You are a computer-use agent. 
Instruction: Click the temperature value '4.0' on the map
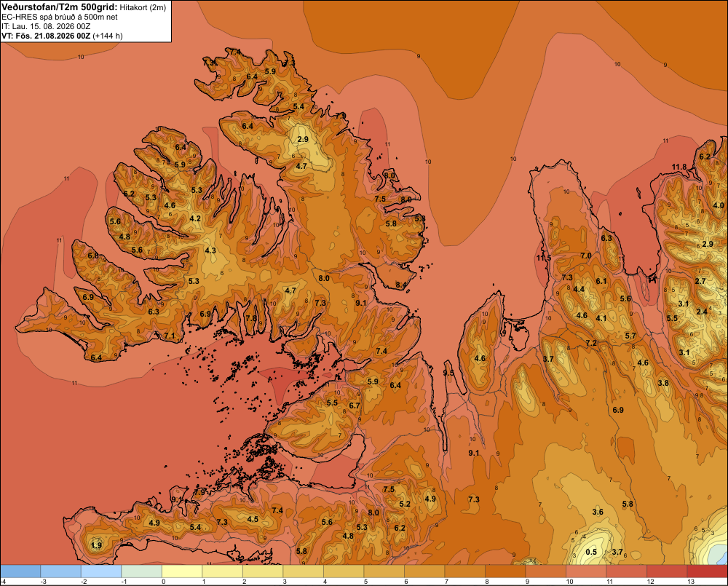tap(719, 205)
